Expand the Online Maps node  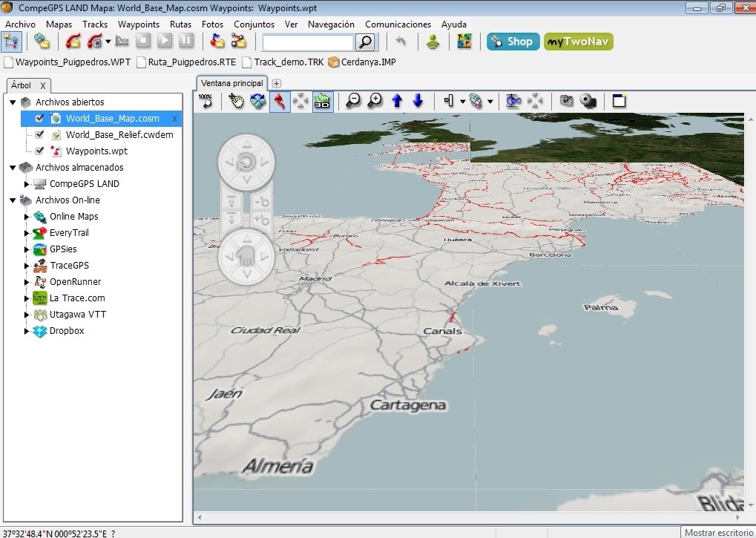(27, 217)
